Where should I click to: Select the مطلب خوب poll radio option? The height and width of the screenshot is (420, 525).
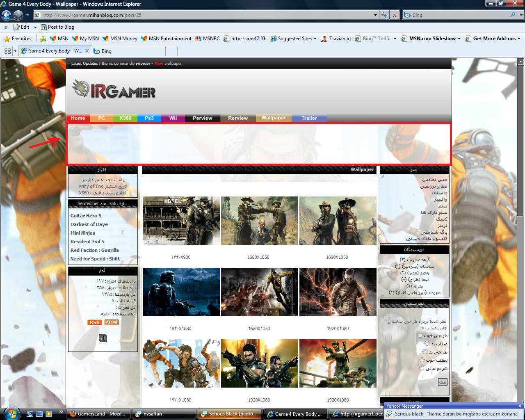tap(422, 360)
